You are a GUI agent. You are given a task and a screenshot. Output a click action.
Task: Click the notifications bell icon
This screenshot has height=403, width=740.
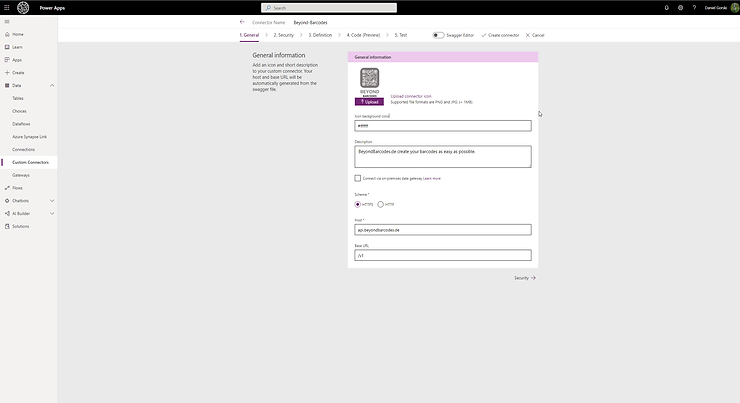coord(667,7)
